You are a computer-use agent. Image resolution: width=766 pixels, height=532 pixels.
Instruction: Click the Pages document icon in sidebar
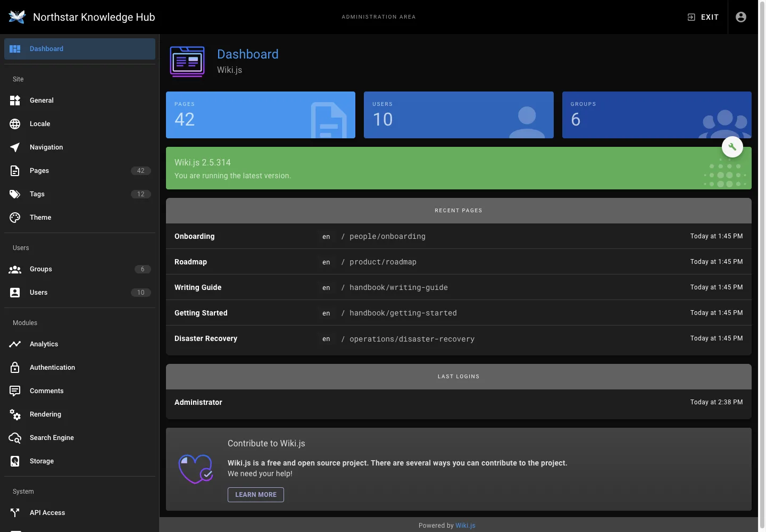point(15,171)
